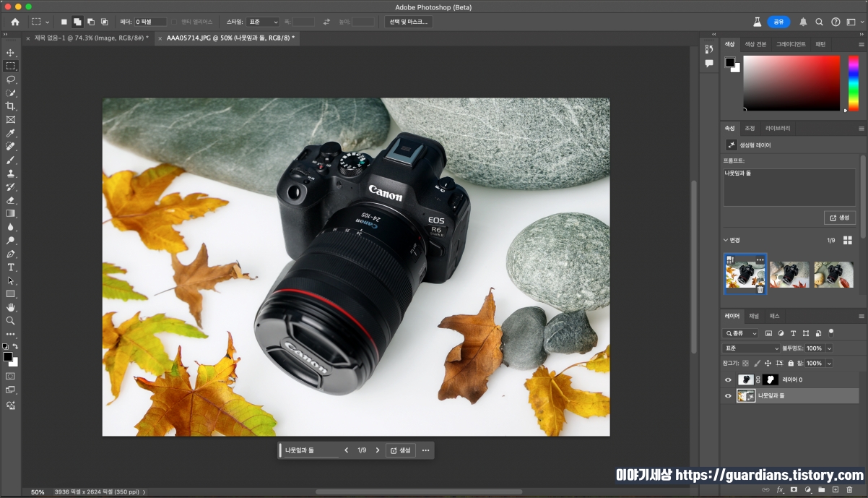The image size is (868, 498).
Task: Create new group folder icon
Action: [821, 489]
